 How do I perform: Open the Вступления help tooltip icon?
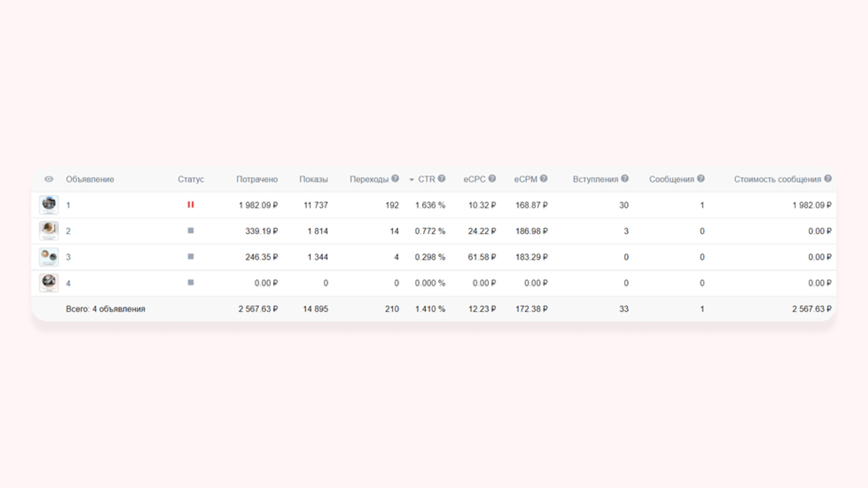pyautogui.click(x=625, y=178)
